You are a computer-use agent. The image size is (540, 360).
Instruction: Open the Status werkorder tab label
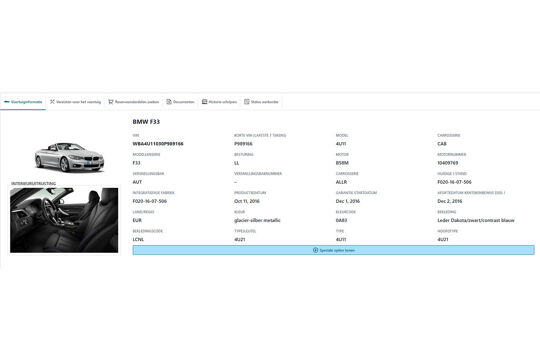click(264, 102)
